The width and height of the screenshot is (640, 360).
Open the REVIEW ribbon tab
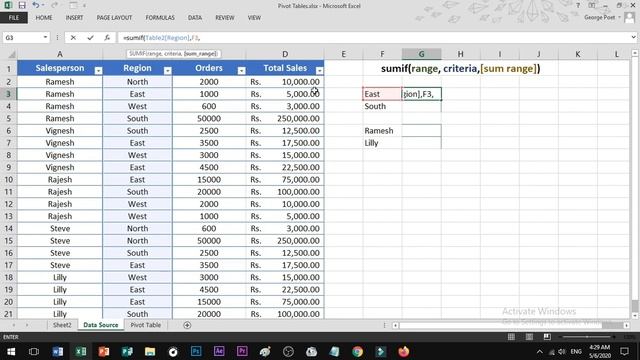[x=224, y=18]
